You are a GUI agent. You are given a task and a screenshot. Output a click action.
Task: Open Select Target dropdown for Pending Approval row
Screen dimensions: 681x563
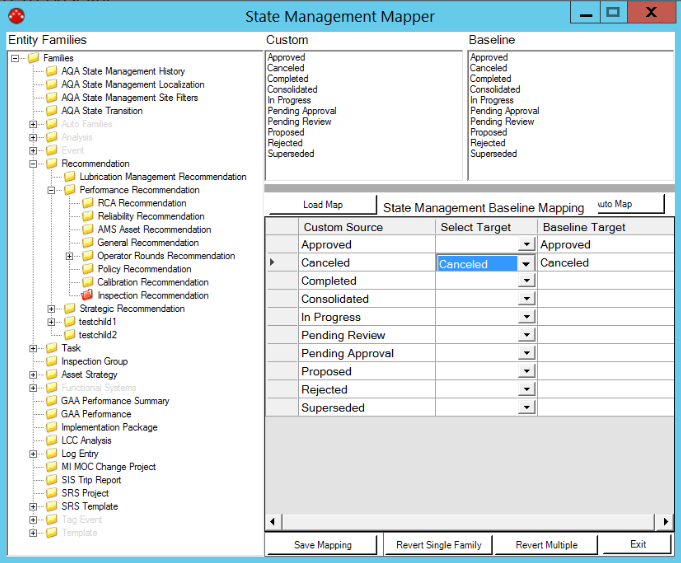pyautogui.click(x=526, y=353)
